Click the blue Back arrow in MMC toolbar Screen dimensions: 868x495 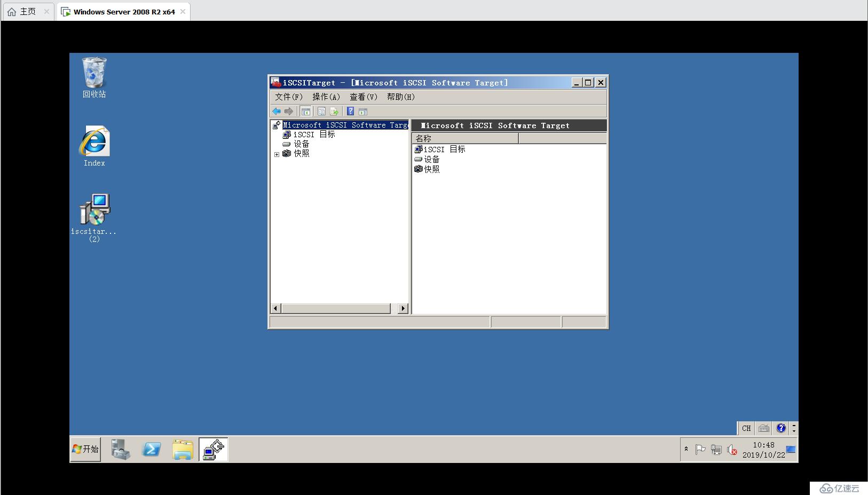click(277, 111)
